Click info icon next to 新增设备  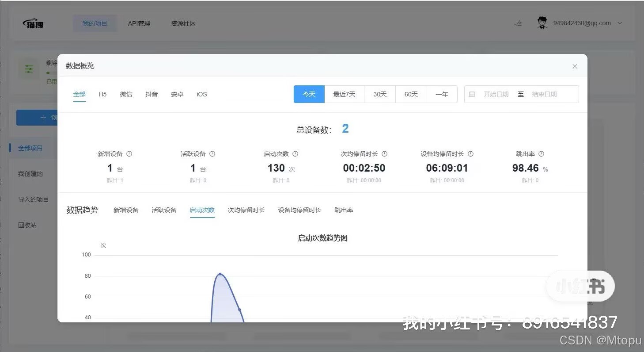coord(129,154)
